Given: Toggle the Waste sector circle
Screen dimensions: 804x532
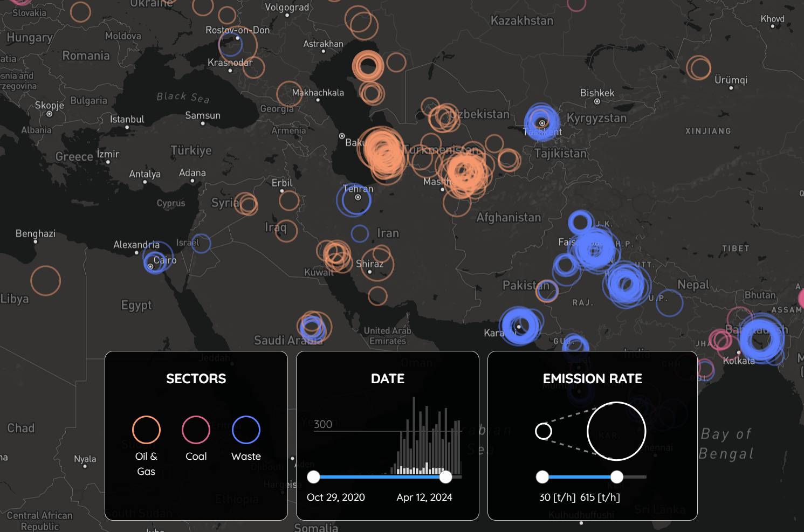Looking at the screenshot, I should [x=246, y=430].
